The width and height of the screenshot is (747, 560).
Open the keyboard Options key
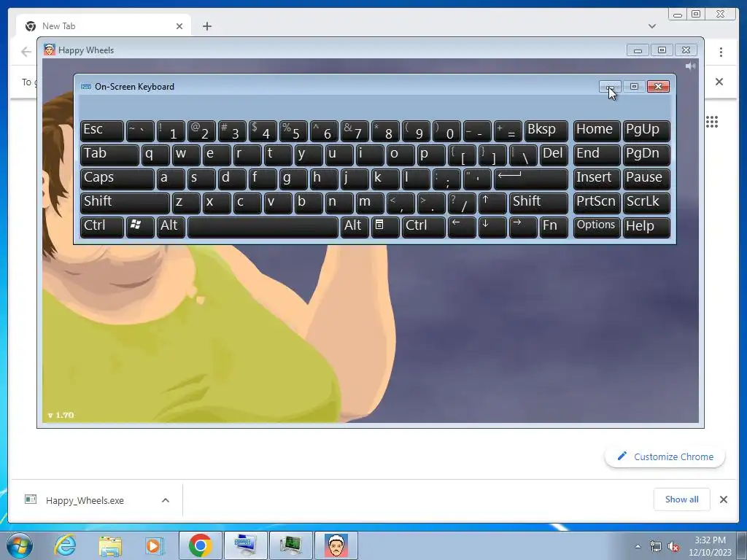(597, 227)
